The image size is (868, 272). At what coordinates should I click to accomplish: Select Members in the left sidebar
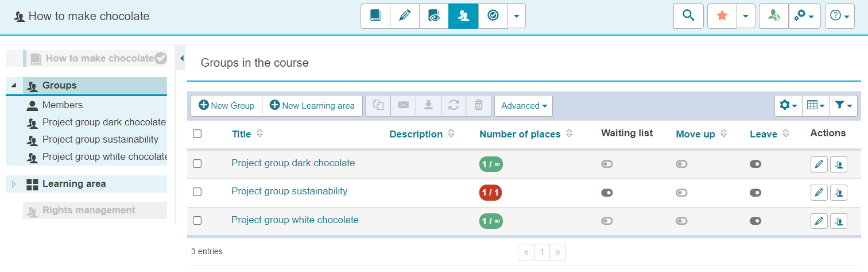(62, 105)
